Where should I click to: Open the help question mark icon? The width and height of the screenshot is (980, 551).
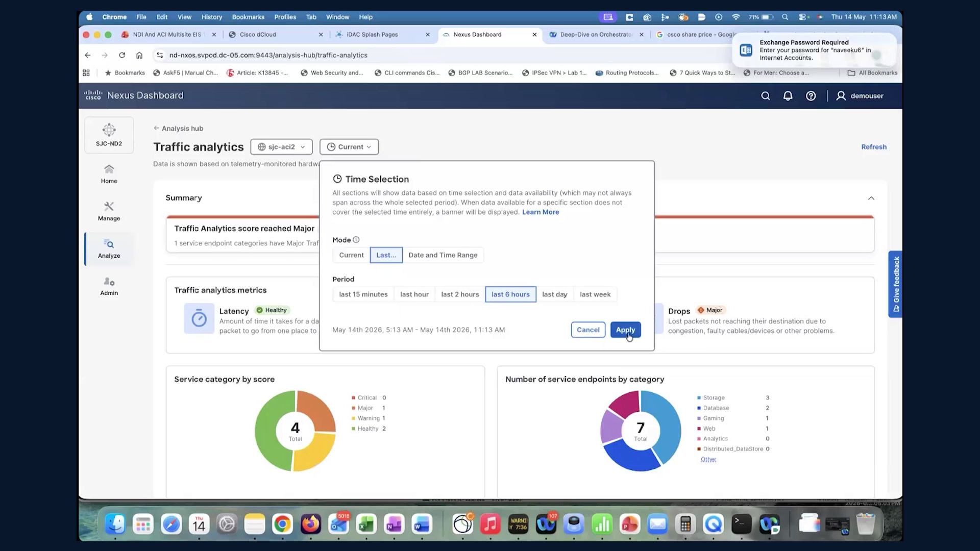pyautogui.click(x=811, y=96)
